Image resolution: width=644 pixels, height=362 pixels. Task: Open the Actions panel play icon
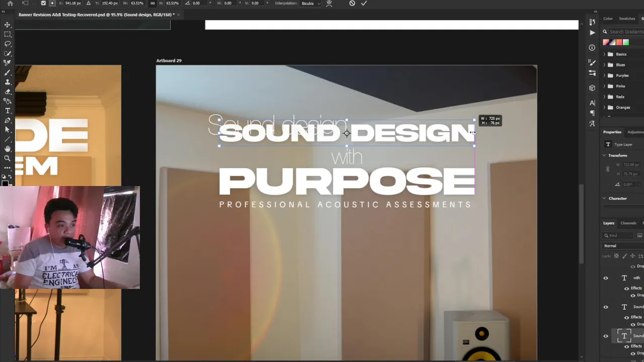[x=592, y=32]
